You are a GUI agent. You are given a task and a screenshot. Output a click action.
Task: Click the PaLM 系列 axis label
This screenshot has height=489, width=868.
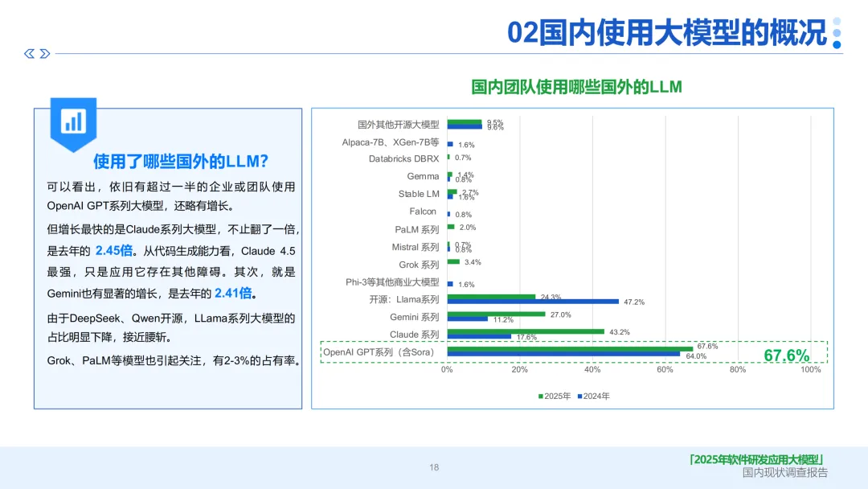[x=417, y=229]
